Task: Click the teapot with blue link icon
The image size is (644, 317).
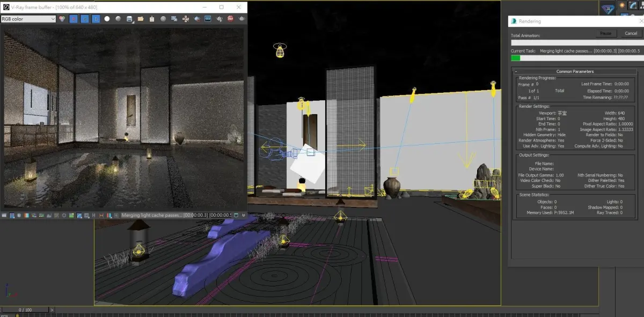Action: click(x=197, y=19)
